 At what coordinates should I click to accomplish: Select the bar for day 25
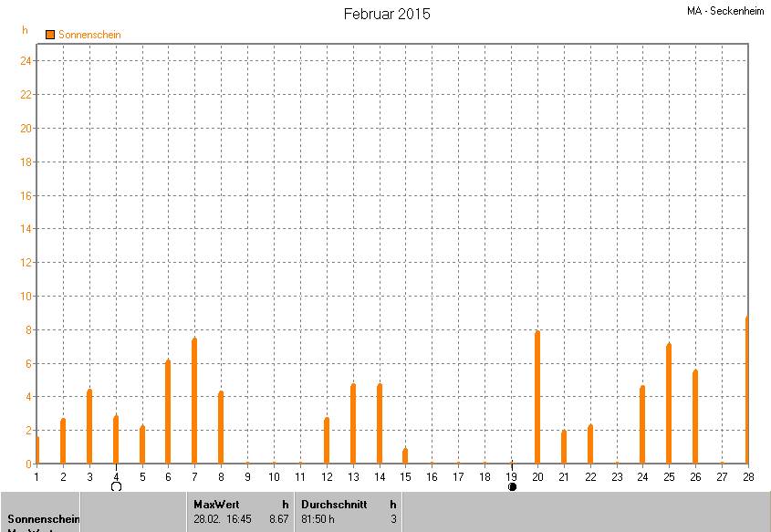pos(669,404)
